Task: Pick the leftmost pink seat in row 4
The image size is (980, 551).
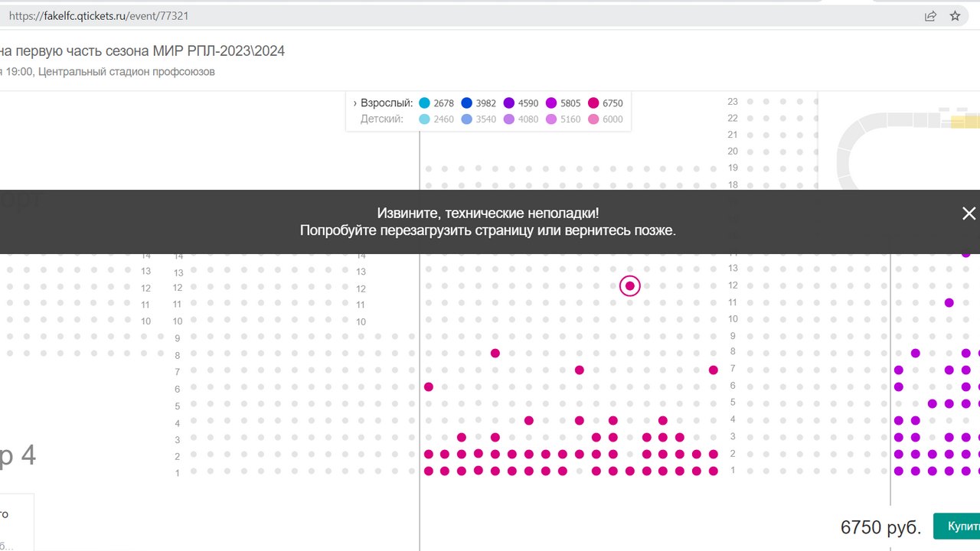Action: click(x=529, y=420)
